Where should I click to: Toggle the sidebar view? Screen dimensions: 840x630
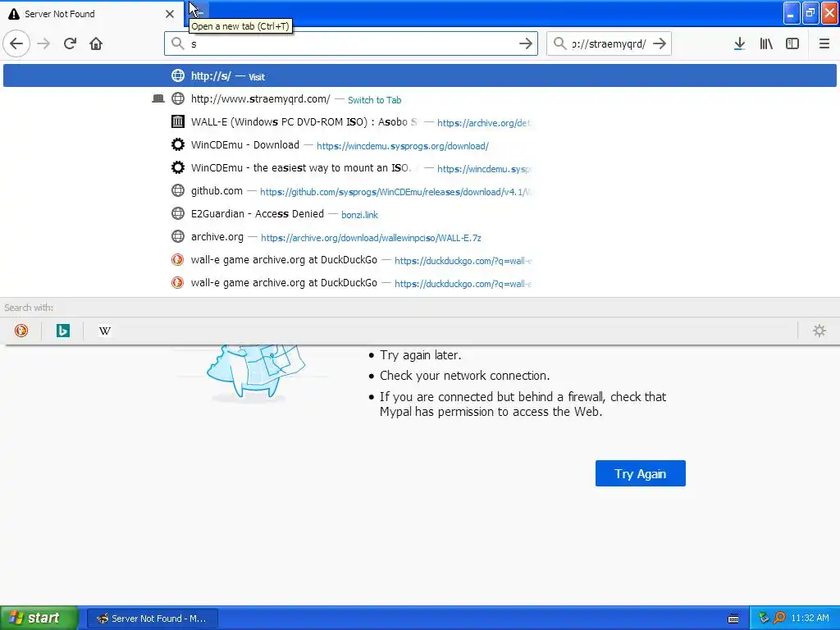point(792,43)
